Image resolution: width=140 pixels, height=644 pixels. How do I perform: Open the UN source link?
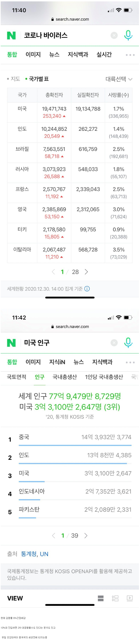pos(44,554)
